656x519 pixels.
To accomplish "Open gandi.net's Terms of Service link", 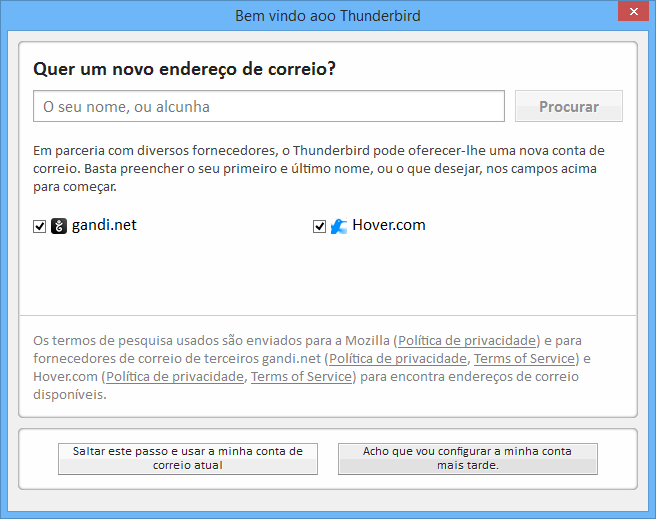I will pyautogui.click(x=524, y=358).
